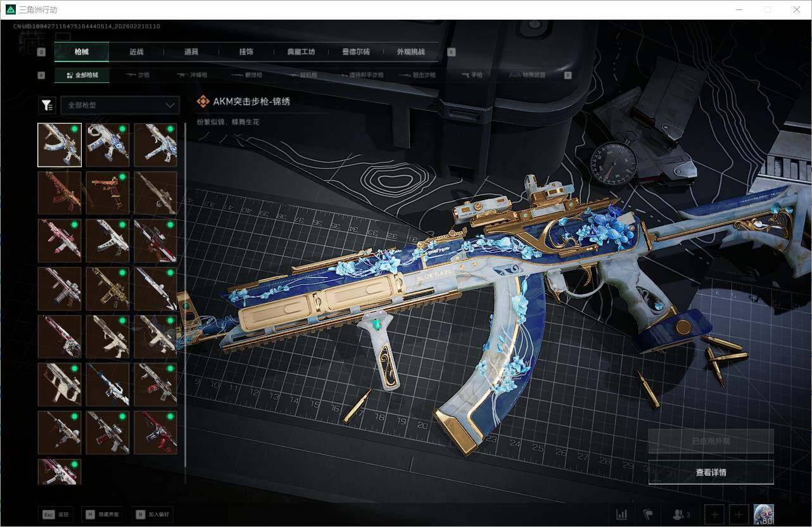Viewport: 812px width, 527px height.
Task: Switch to the 挂饰 tab
Action: click(246, 52)
